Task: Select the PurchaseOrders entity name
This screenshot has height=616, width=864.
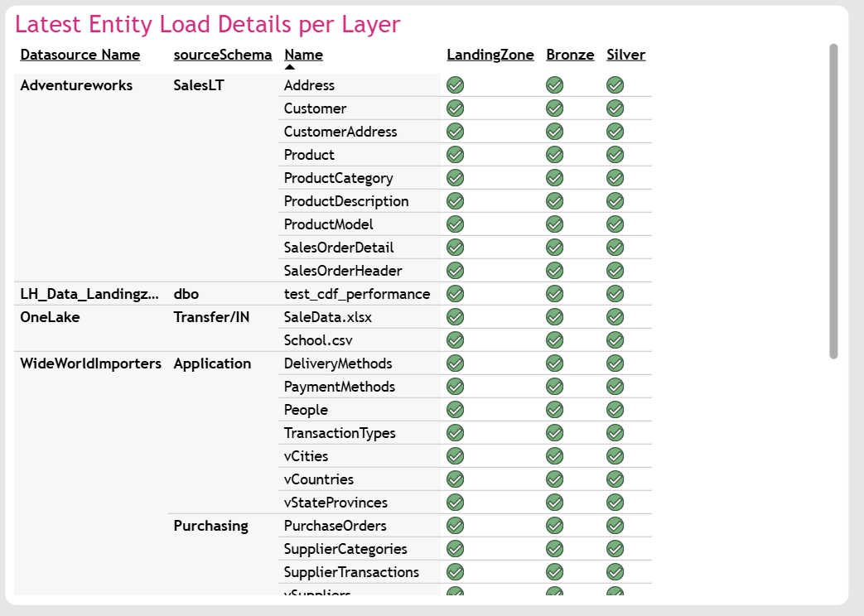Action: coord(335,526)
